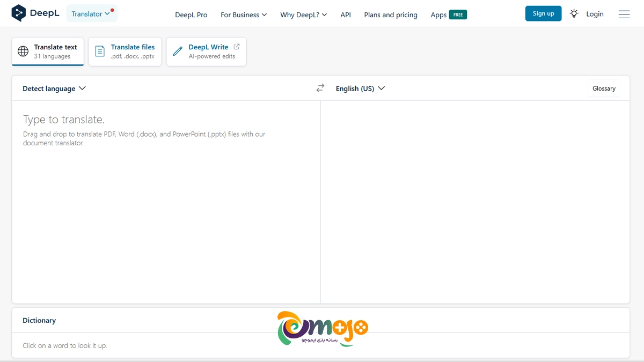
Task: Open the DeepL Write tab
Action: point(207,51)
